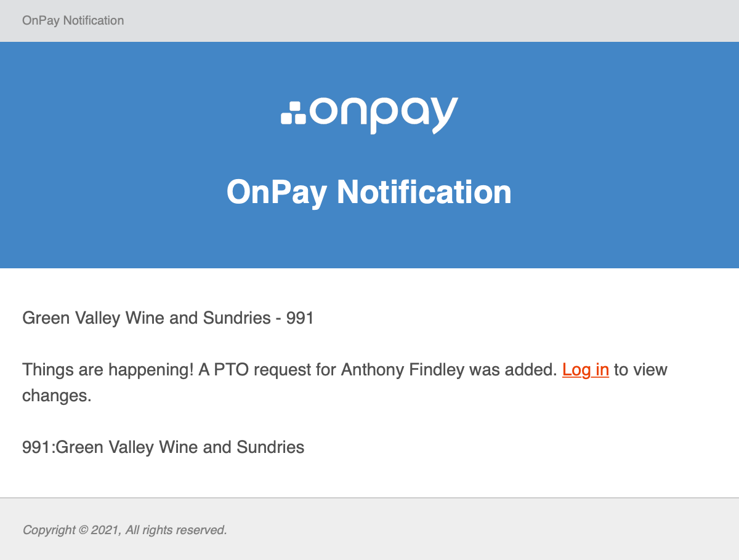739x560 pixels.
Task: Click the year 2021 in the footer
Action: tap(106, 529)
